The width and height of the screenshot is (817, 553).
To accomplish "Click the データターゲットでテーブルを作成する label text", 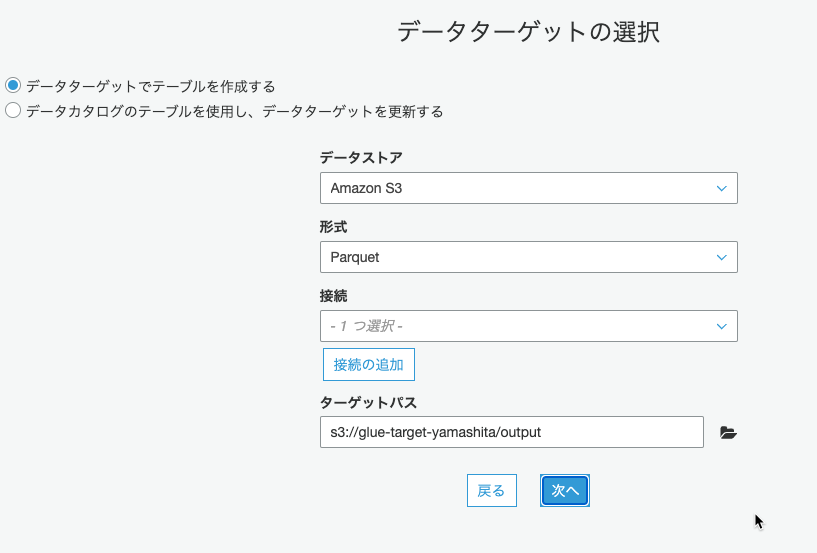I will tap(151, 86).
